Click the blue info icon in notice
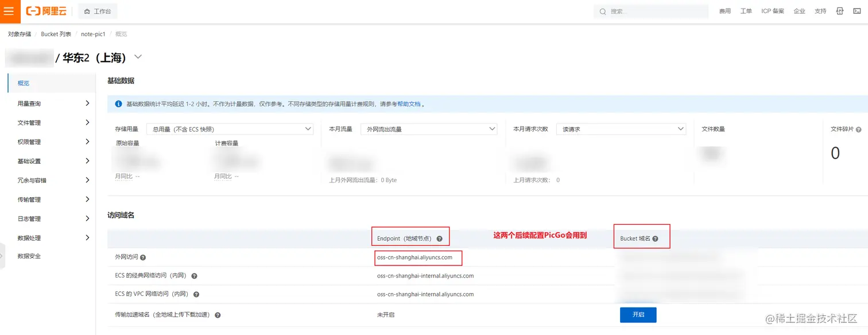868x335 pixels. [x=118, y=104]
